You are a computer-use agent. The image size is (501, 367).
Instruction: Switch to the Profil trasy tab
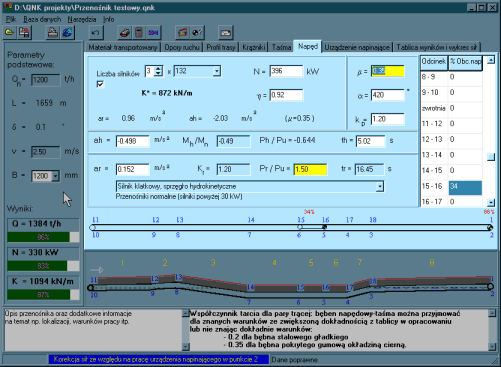point(221,47)
